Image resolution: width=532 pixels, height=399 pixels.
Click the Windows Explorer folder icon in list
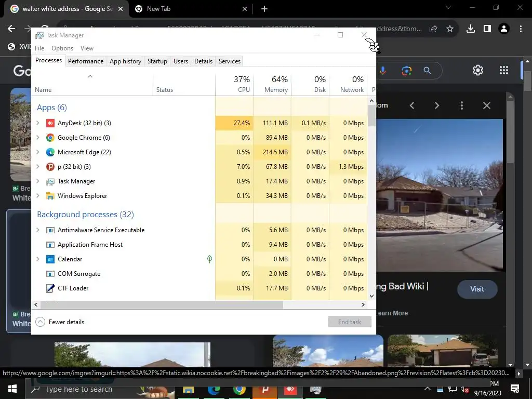click(x=50, y=196)
